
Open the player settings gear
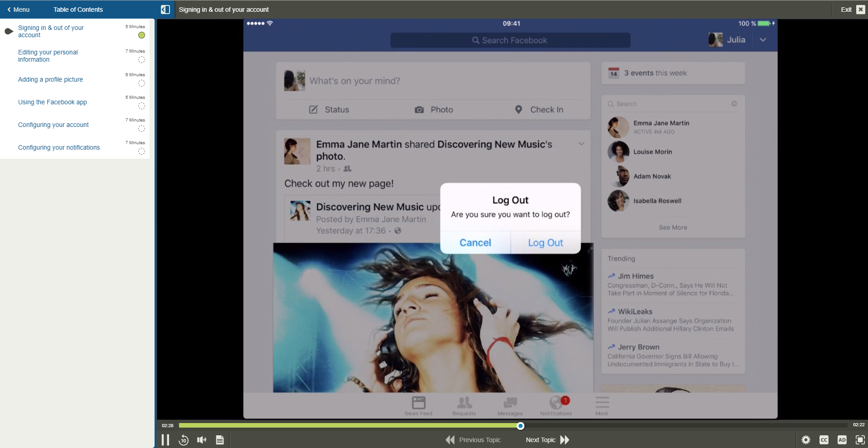(x=806, y=439)
